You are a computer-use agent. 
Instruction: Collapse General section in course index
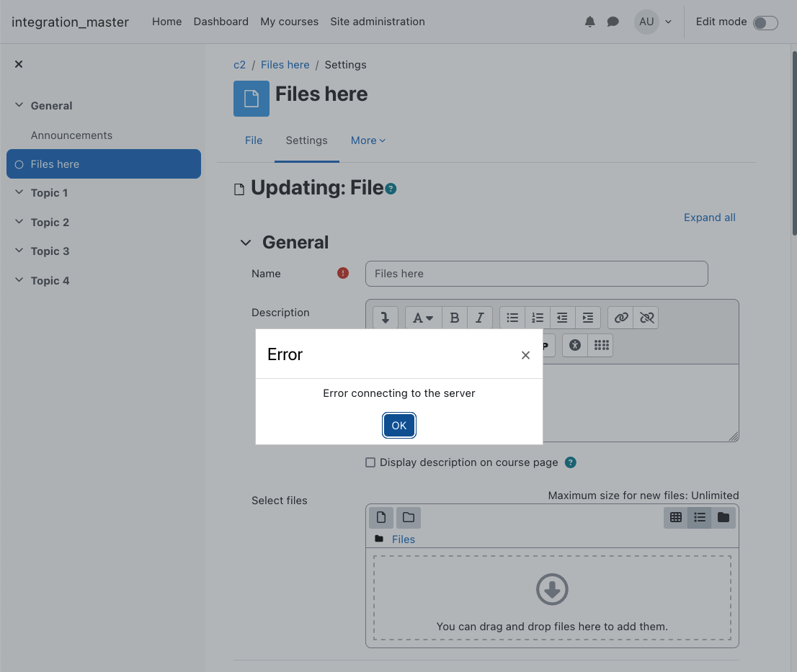pyautogui.click(x=19, y=105)
